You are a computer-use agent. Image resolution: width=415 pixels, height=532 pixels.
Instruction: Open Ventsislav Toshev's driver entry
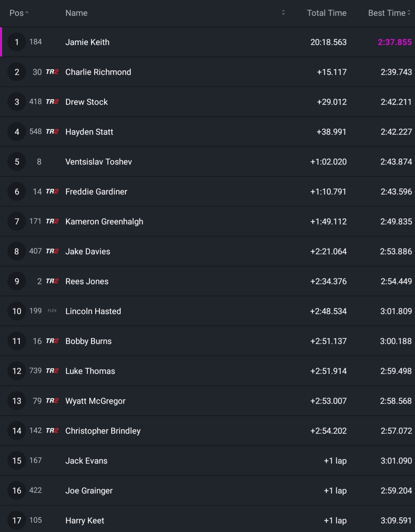tap(98, 162)
